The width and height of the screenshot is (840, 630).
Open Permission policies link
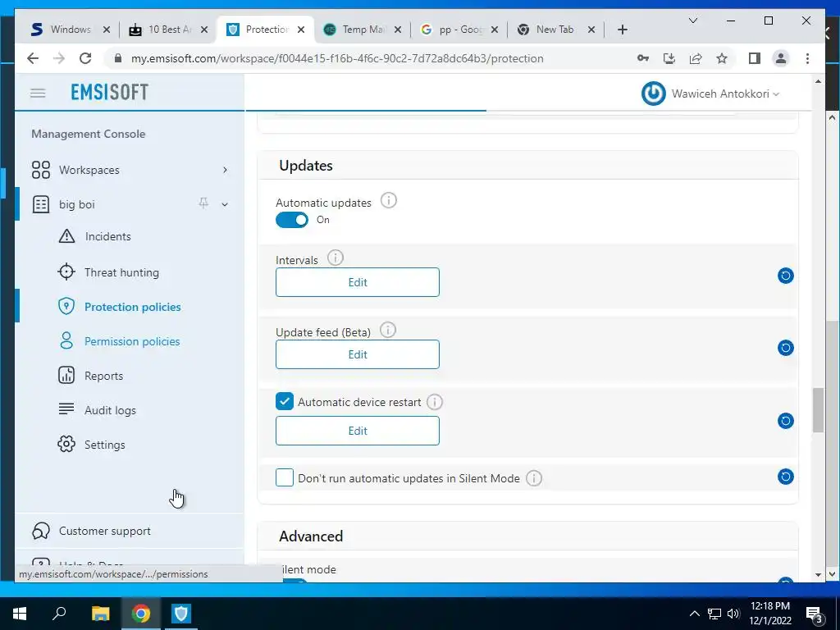[x=132, y=341]
